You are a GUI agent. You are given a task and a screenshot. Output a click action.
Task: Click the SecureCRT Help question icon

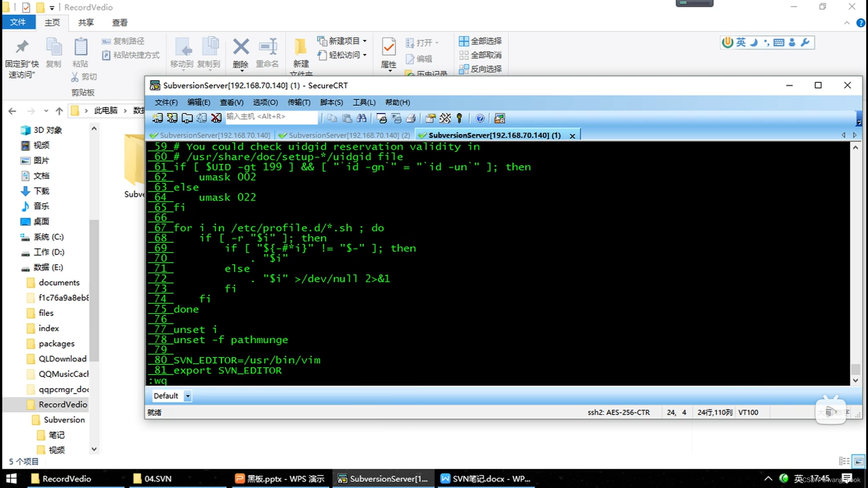click(480, 118)
